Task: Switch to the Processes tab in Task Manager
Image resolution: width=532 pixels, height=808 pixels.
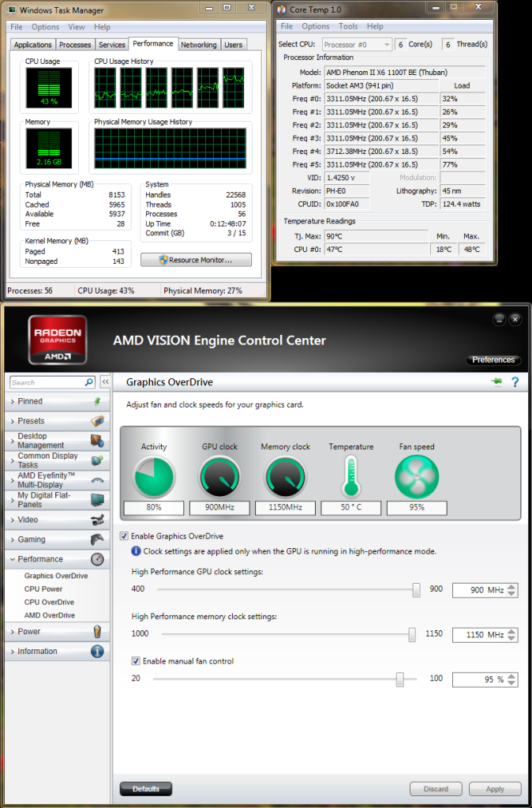Action: click(x=75, y=45)
